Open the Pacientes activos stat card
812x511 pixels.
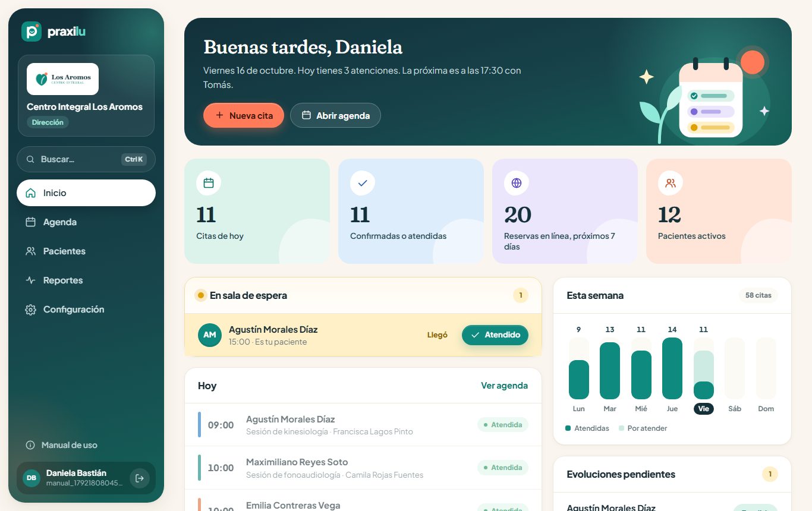[719, 211]
